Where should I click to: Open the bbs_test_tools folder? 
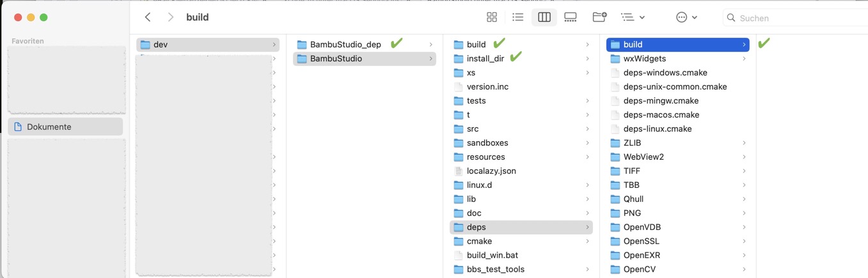coord(521,270)
